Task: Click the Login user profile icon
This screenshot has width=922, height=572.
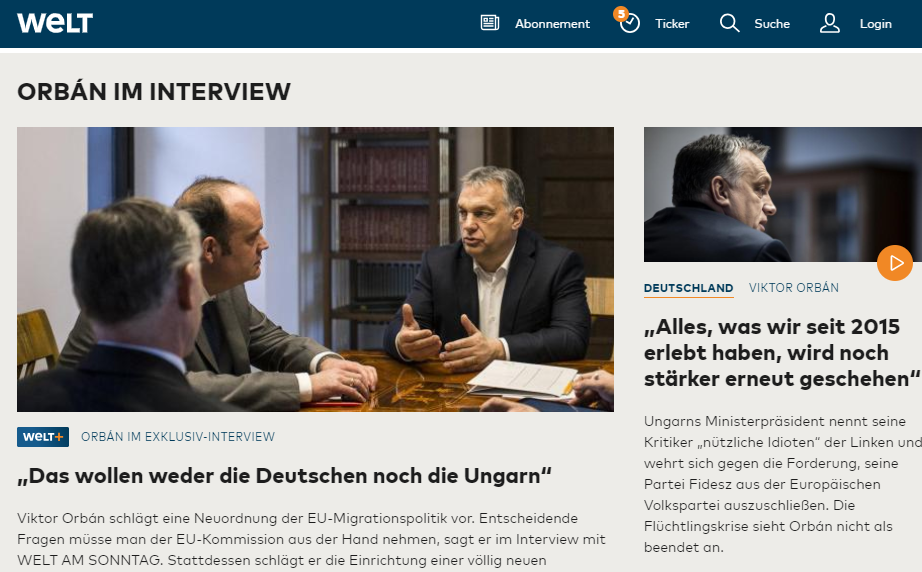Action: tap(830, 23)
